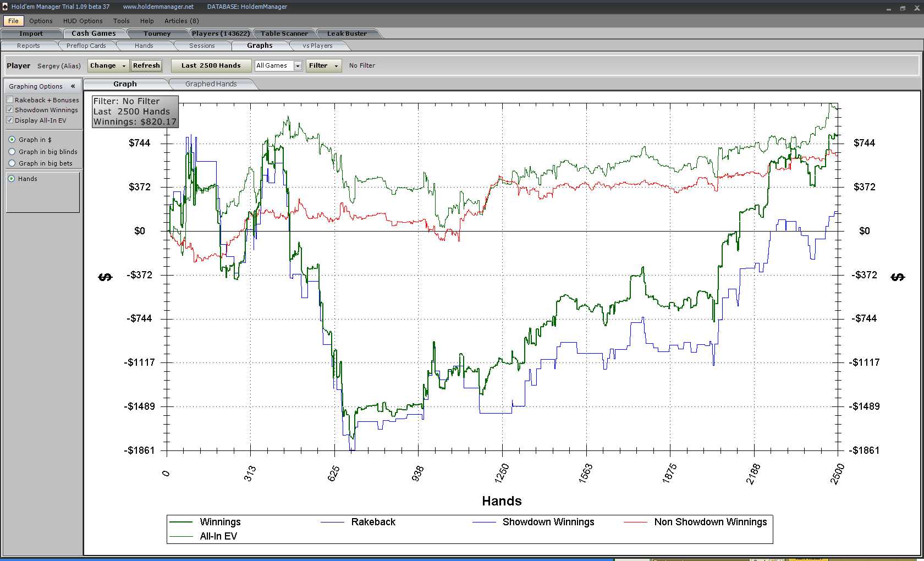Viewport: 924px width, 561px height.
Task: Switch to the Graphed Hands tab
Action: pyautogui.click(x=211, y=84)
